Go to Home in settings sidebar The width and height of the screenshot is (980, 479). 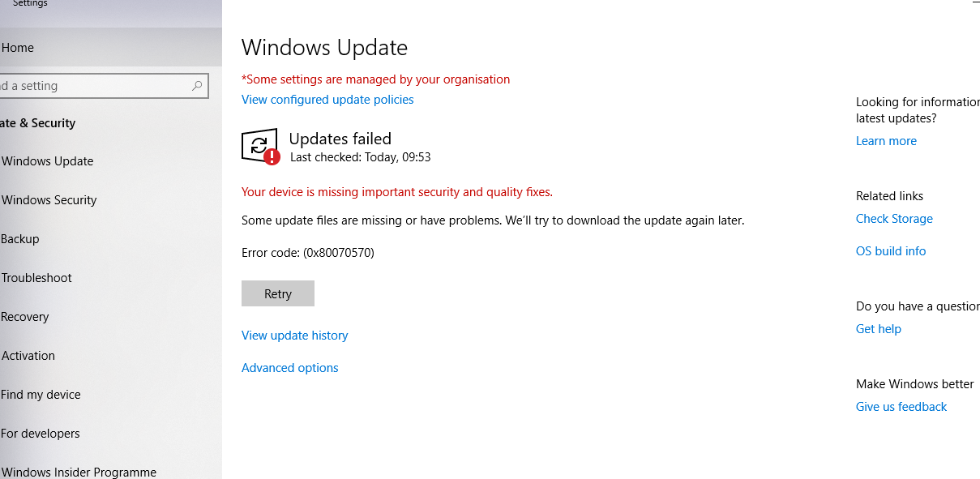pos(111,48)
